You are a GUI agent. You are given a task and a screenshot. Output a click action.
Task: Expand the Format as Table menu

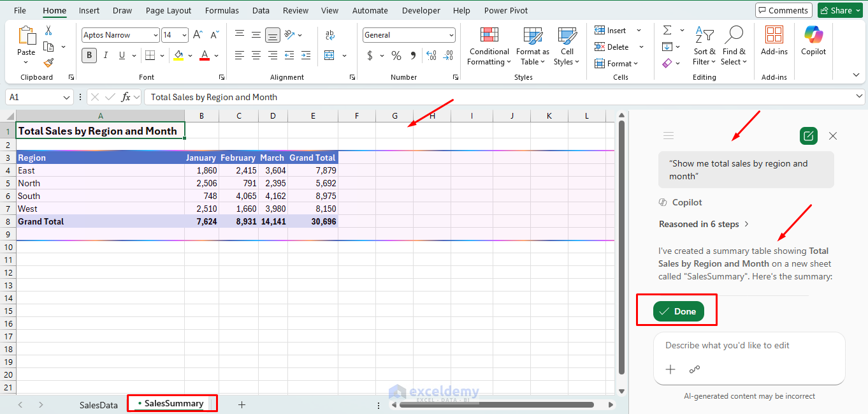[532, 46]
